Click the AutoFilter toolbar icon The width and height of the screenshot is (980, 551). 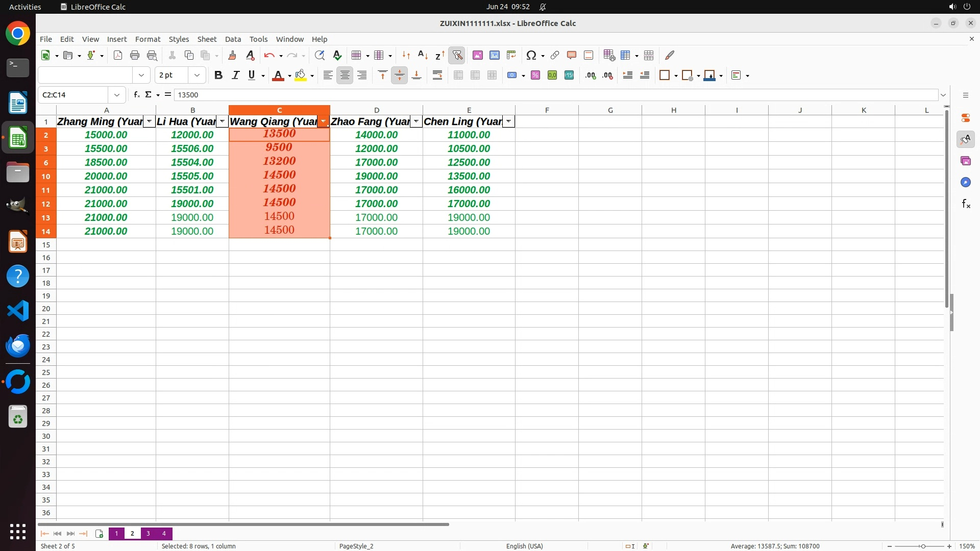click(457, 55)
